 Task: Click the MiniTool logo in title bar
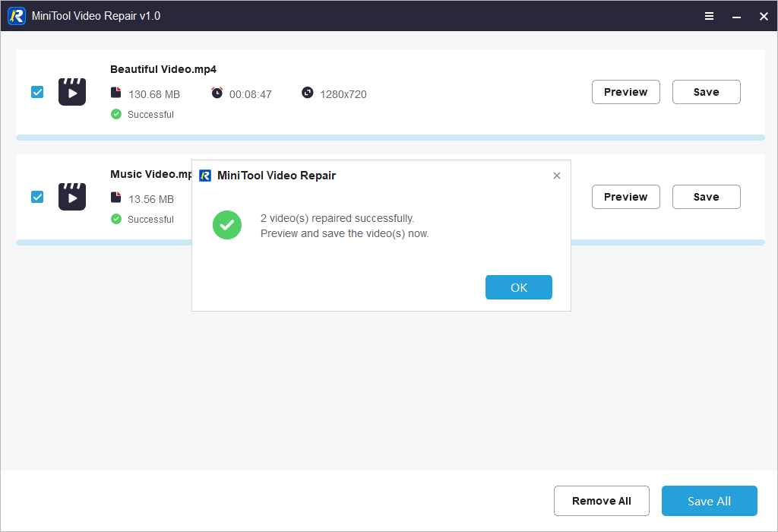coord(17,16)
